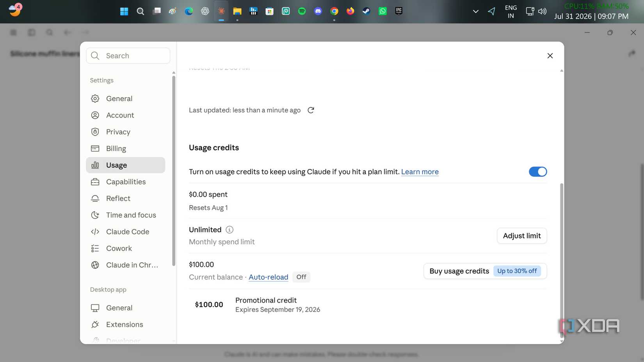Select the Usage settings item
This screenshot has height=362, width=644.
(125, 165)
